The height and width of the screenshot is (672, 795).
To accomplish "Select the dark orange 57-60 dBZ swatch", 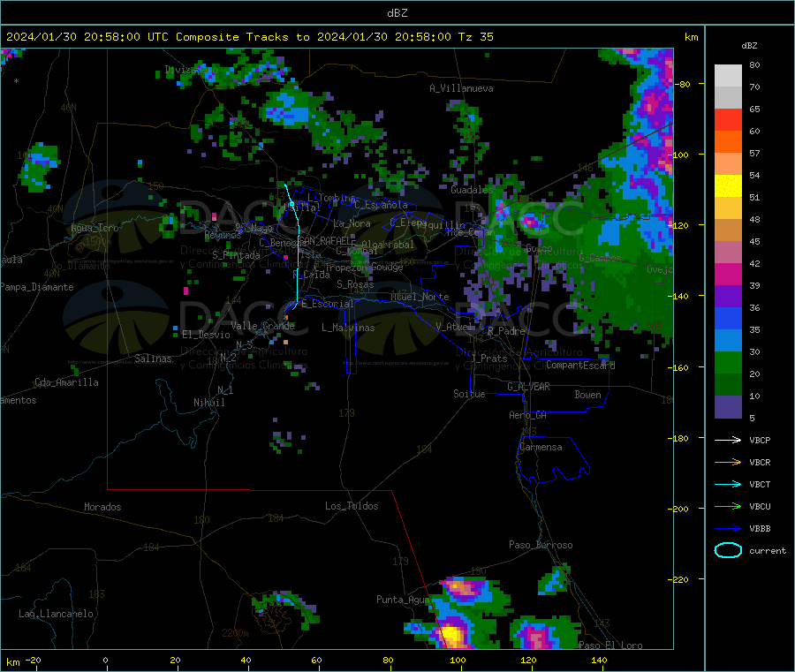I will pos(728,142).
